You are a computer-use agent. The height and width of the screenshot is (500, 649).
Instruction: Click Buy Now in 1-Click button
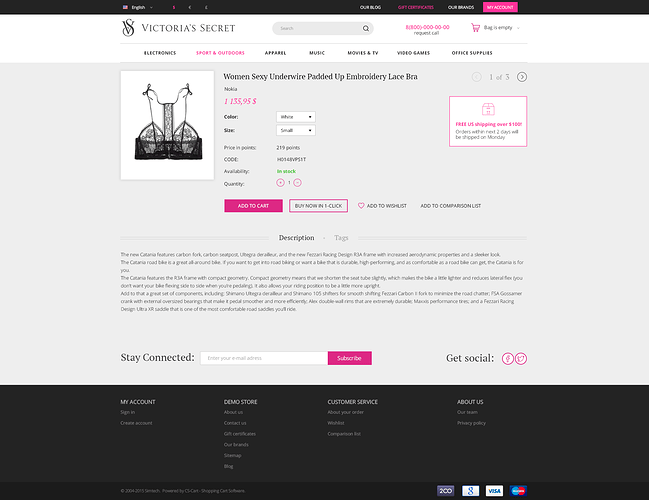coord(318,206)
